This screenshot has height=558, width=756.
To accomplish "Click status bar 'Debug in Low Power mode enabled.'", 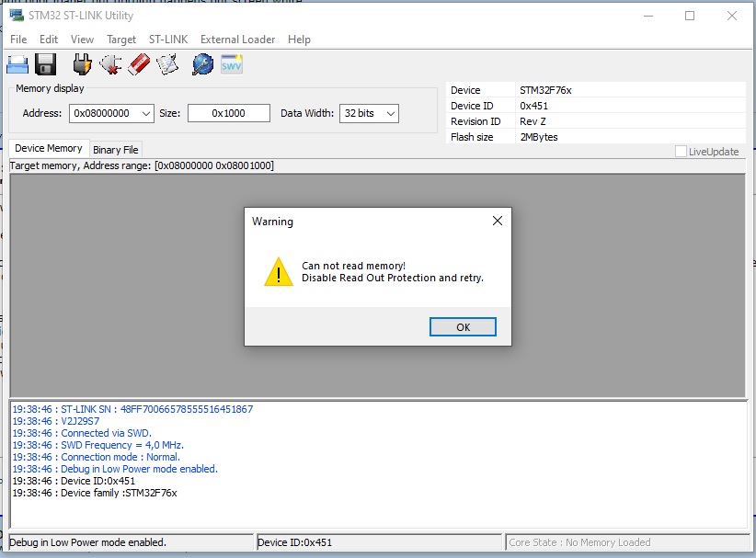I will (x=87, y=542).
